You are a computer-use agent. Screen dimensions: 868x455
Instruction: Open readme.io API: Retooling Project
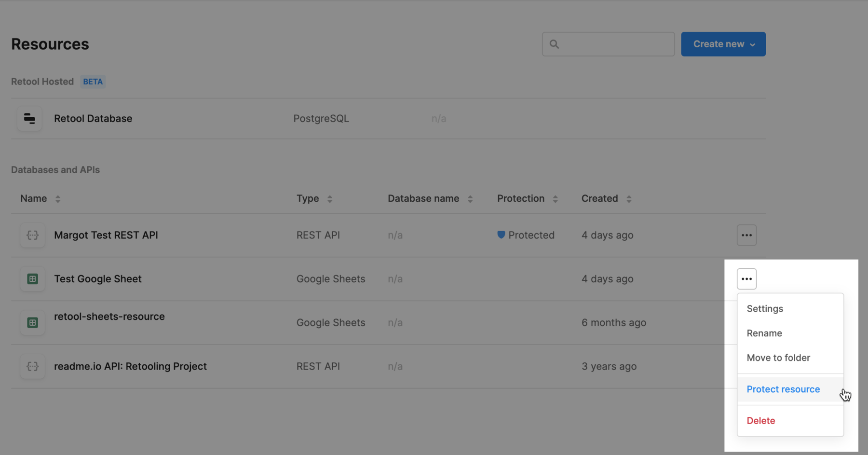130,366
